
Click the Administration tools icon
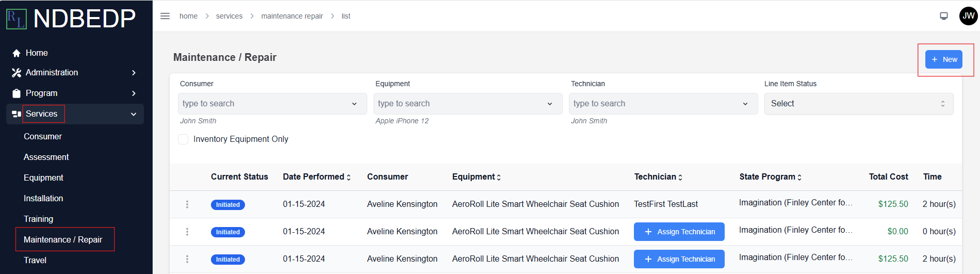[x=17, y=73]
